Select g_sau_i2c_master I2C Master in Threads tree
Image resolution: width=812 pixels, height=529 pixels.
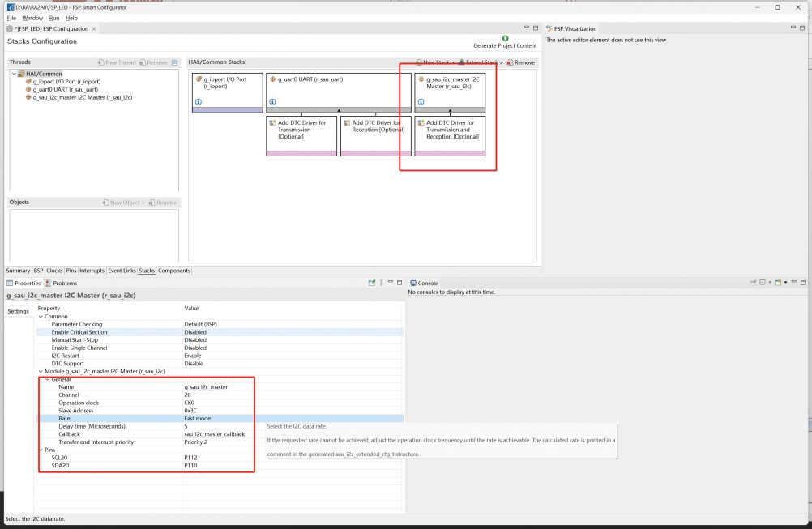click(x=83, y=97)
